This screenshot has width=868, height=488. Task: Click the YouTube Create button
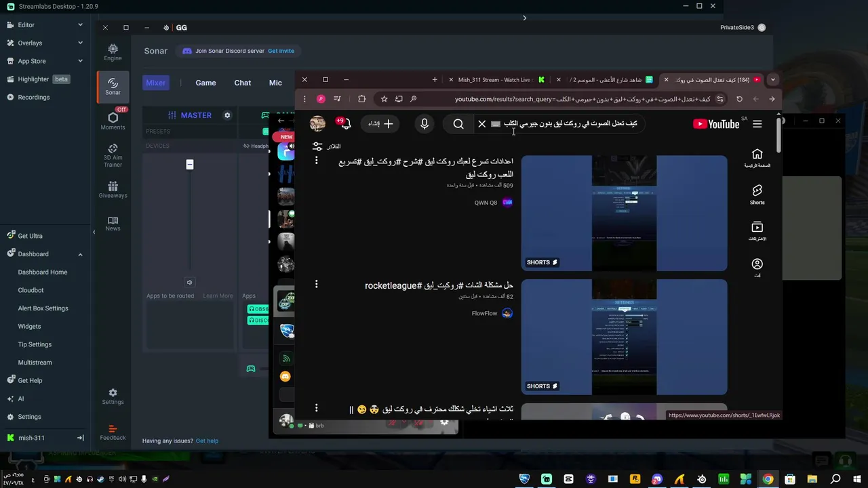click(x=380, y=124)
